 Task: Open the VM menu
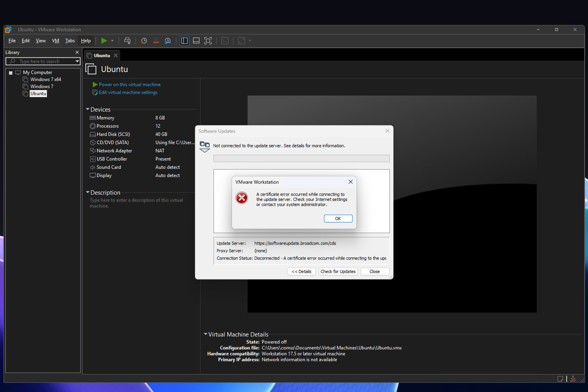point(56,41)
